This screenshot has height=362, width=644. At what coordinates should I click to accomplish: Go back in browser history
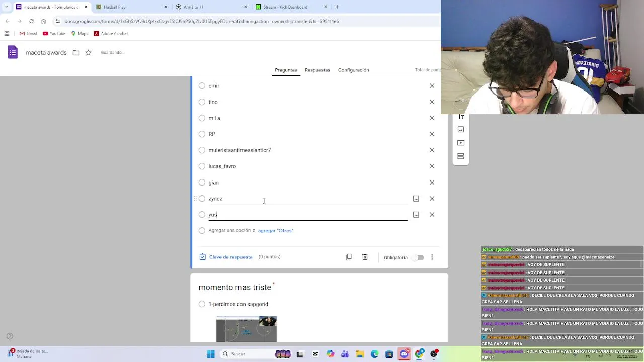pos(7,21)
